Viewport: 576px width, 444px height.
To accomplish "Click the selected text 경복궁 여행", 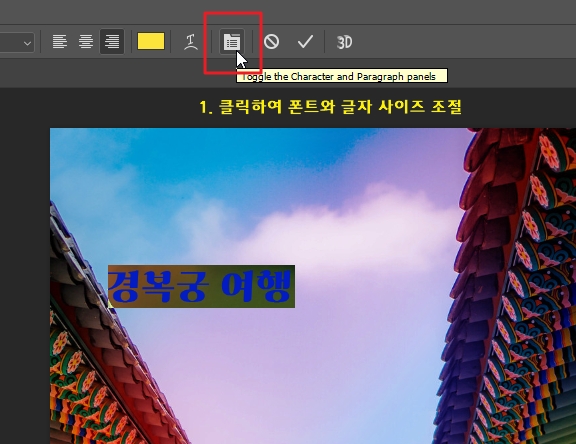I will click(201, 286).
